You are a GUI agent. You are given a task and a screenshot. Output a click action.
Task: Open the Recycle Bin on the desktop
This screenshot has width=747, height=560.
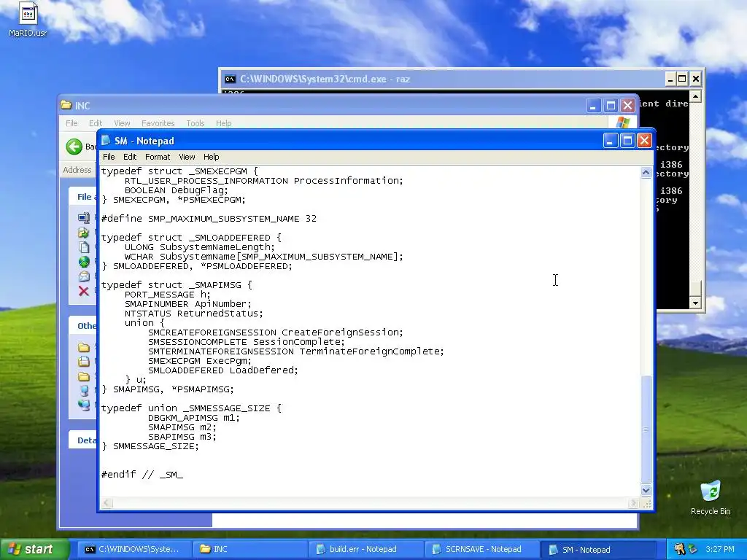711,497
